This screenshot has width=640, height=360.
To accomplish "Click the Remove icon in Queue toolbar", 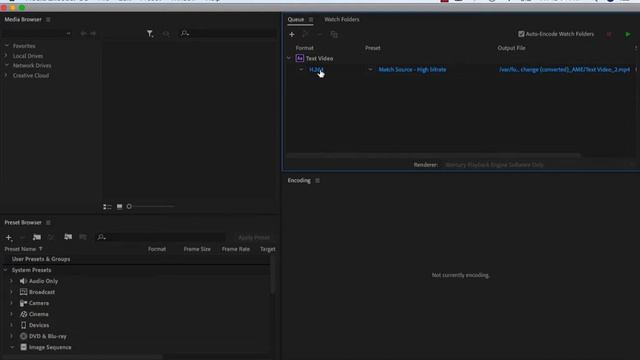I will 320,34.
